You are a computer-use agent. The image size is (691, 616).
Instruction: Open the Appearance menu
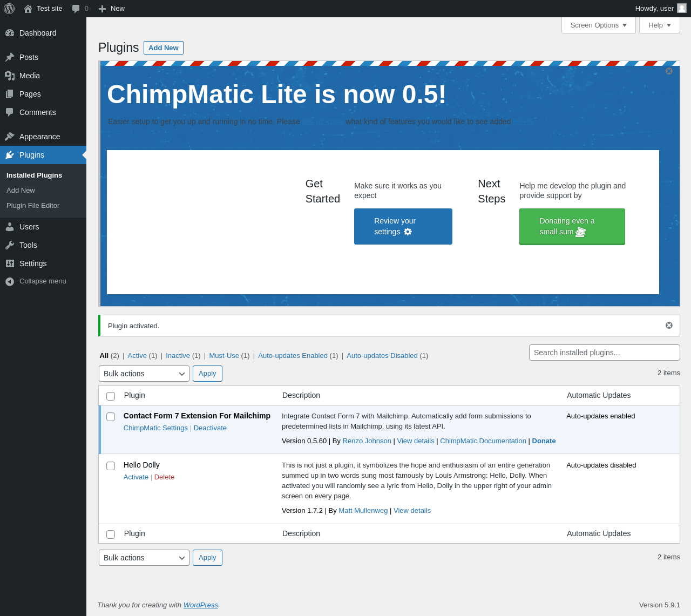[x=43, y=137]
